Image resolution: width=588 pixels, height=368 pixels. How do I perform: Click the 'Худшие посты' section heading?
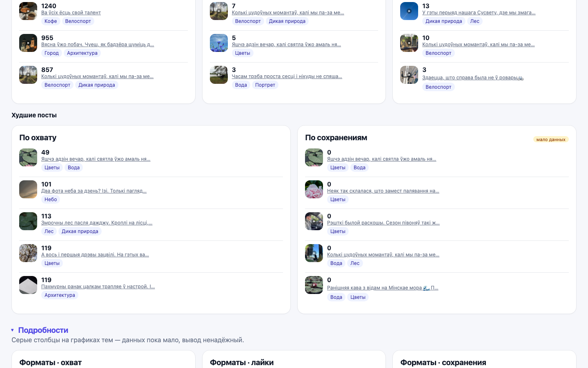point(34,115)
